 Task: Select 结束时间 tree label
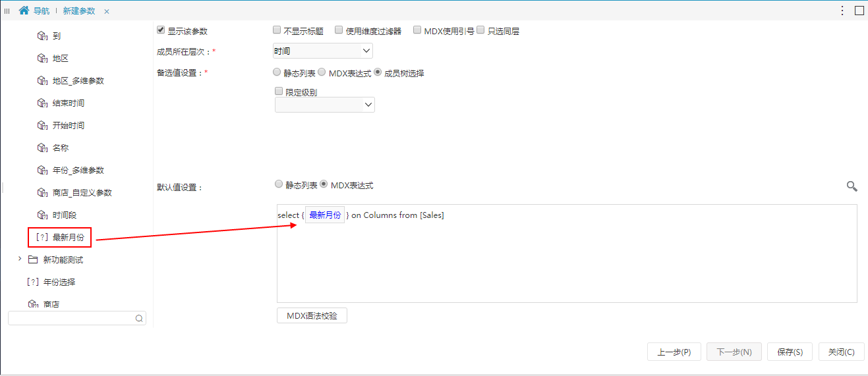click(x=69, y=103)
